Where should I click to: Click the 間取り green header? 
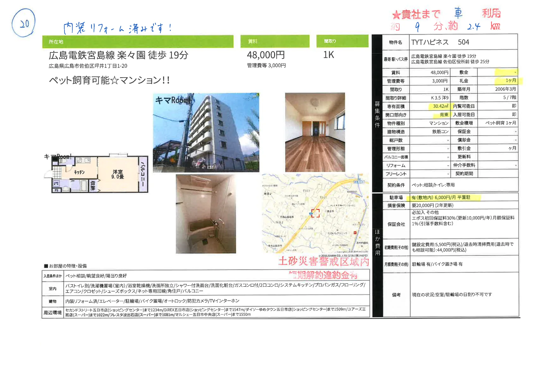[342, 41]
